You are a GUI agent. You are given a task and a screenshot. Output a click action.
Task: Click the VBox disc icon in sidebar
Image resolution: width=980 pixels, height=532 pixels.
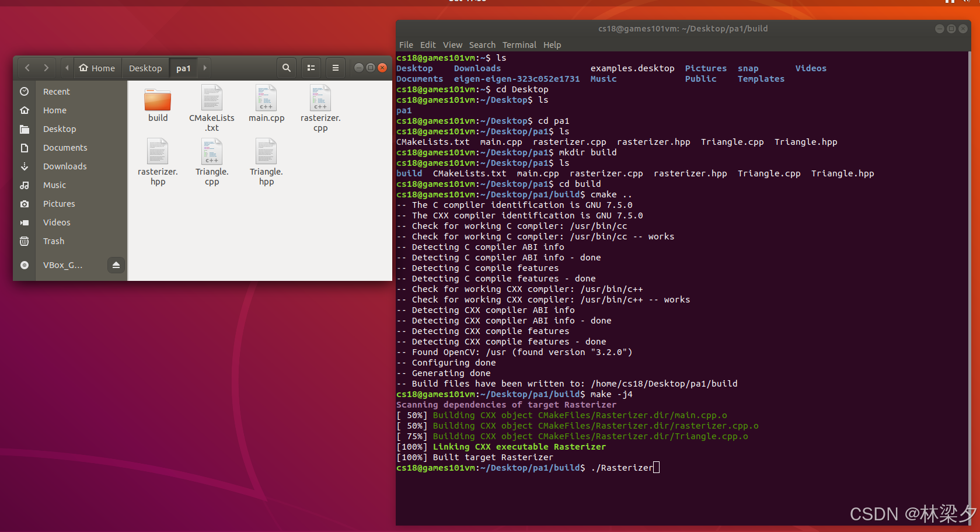(25, 265)
